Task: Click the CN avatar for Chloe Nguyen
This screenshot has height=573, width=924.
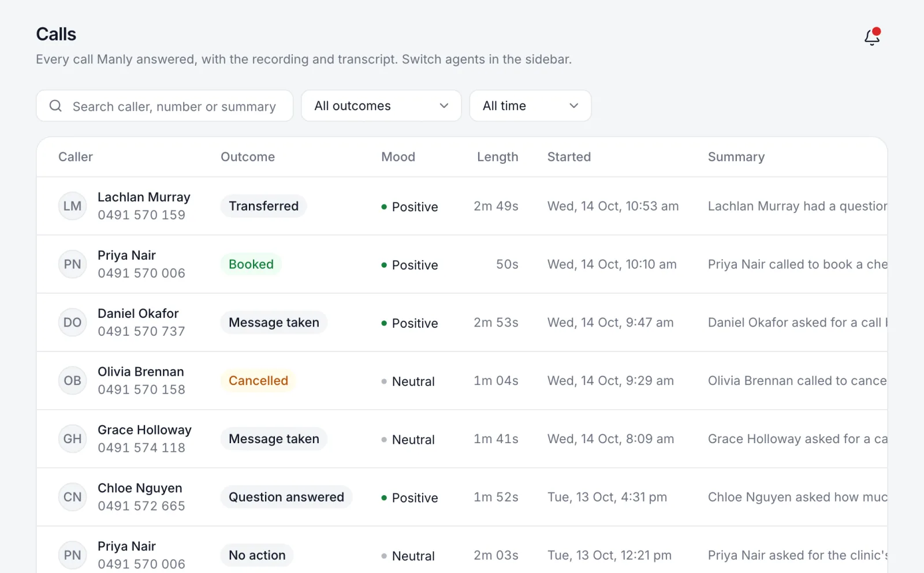Action: pos(72,497)
